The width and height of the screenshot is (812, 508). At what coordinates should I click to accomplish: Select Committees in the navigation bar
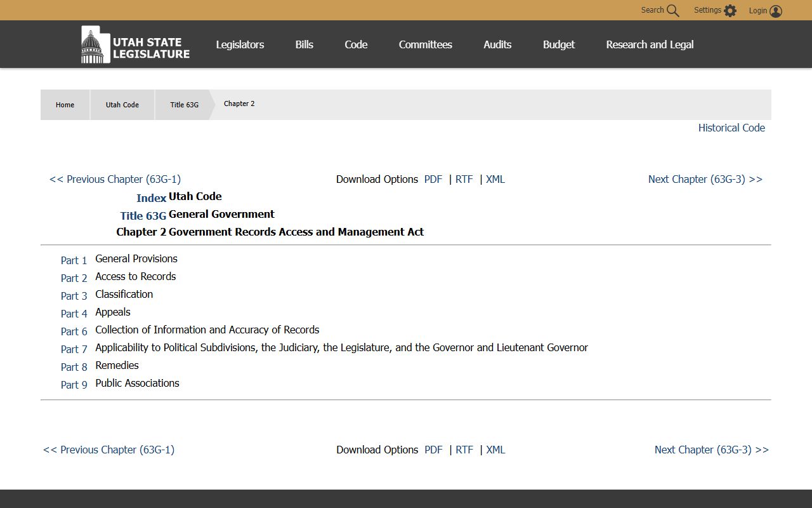tap(425, 44)
